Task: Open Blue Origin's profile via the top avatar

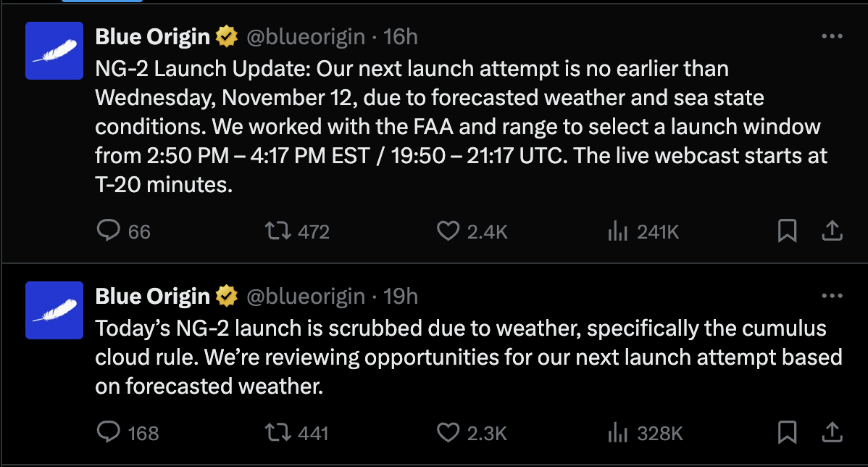Action: [54, 51]
